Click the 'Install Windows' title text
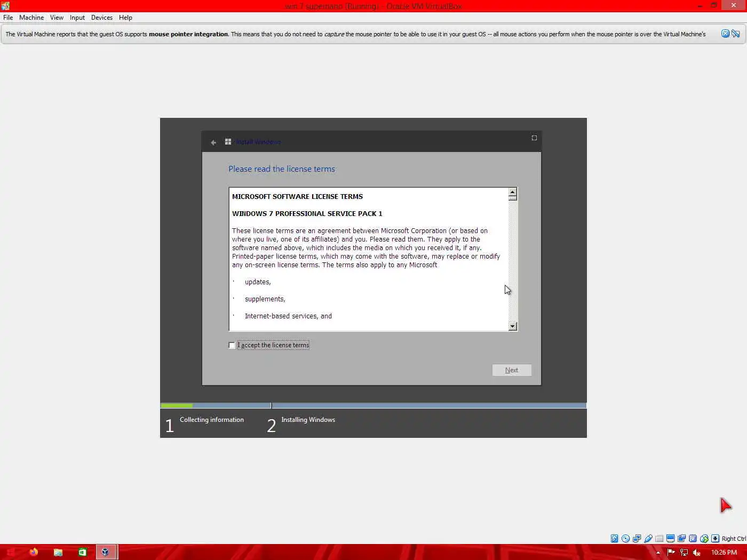Screen dimensions: 747x560 pyautogui.click(x=258, y=142)
